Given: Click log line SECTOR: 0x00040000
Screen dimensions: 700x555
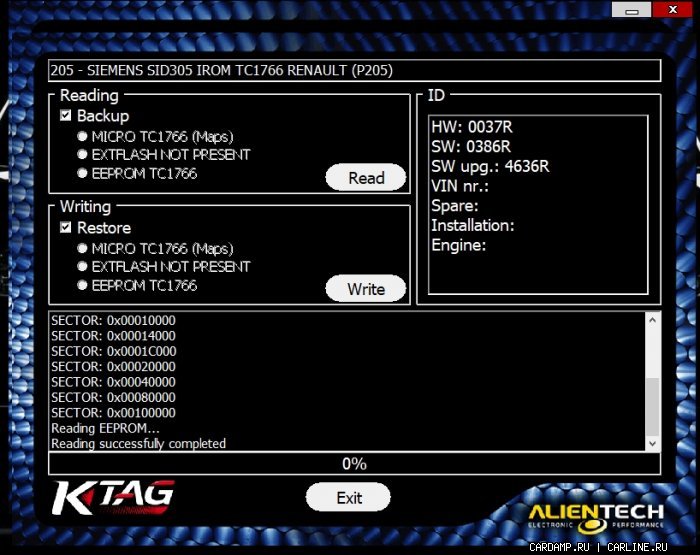Looking at the screenshot, I should click(113, 382).
